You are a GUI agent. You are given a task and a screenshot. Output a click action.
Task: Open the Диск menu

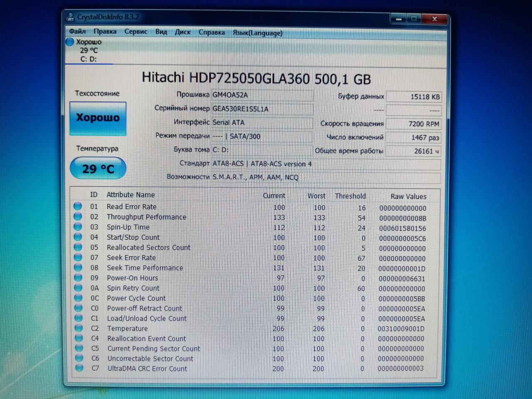[182, 32]
